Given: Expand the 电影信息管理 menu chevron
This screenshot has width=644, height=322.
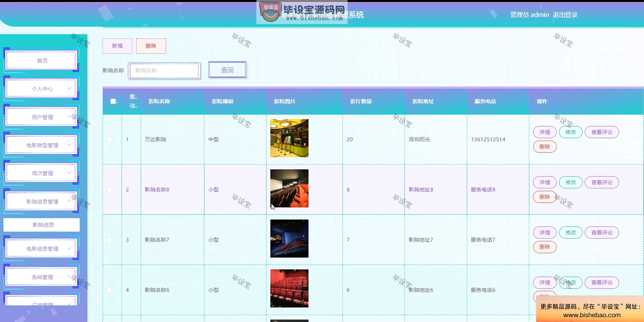Looking at the screenshot, I should [x=69, y=248].
